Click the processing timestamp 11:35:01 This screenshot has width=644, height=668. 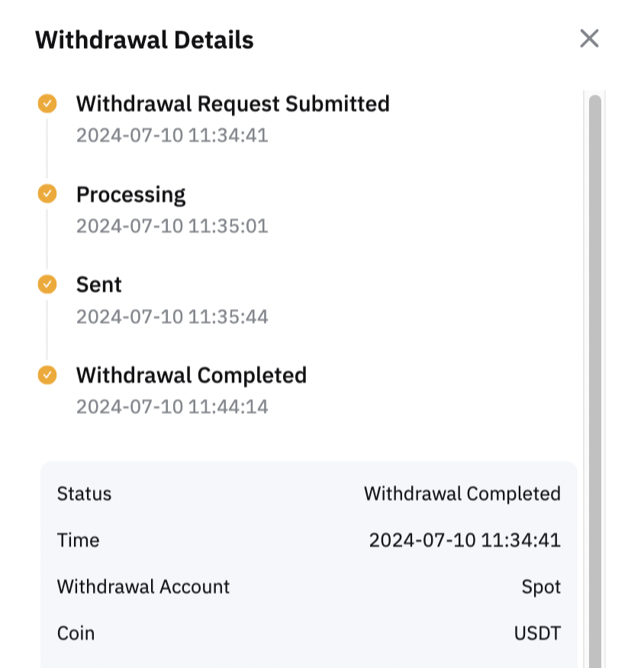[172, 226]
